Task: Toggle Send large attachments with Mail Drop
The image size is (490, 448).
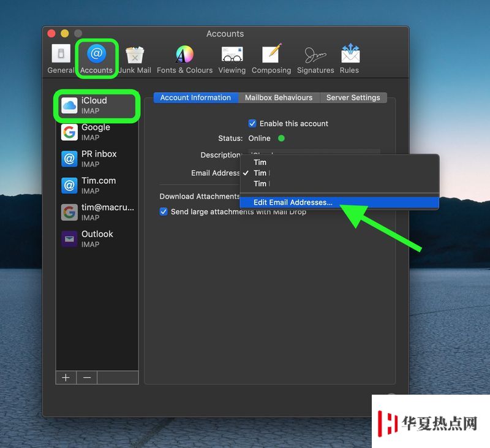Action: (x=164, y=211)
